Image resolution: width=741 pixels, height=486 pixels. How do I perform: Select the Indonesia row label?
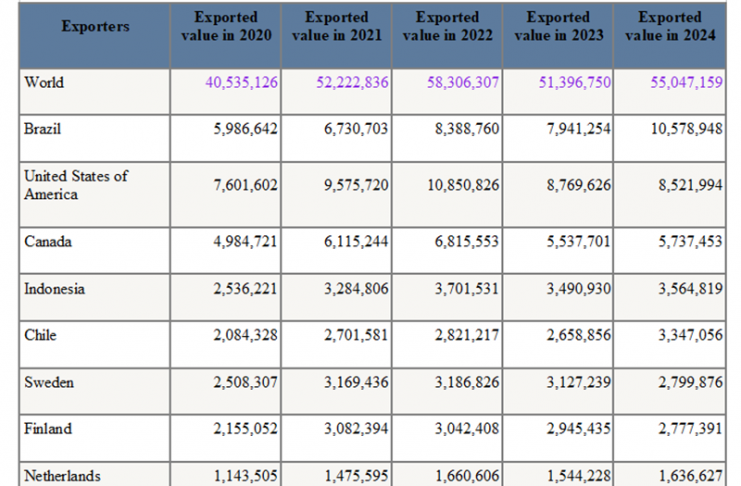[x=54, y=289]
